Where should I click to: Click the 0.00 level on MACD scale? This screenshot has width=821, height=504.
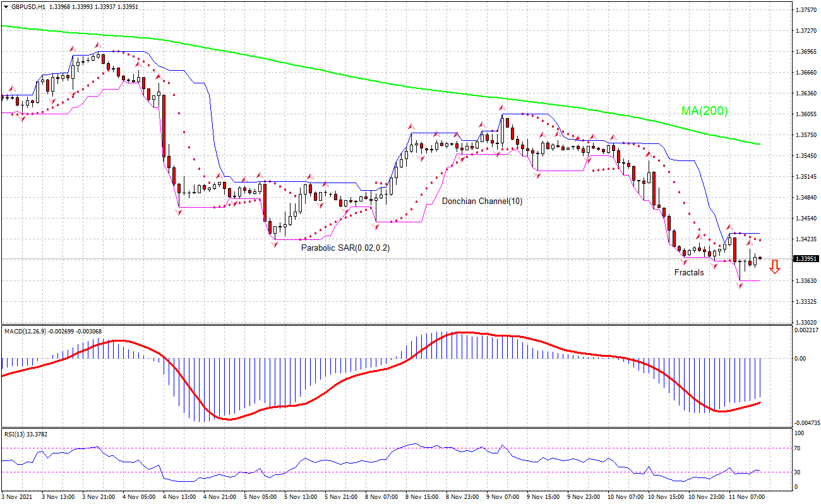(801, 358)
